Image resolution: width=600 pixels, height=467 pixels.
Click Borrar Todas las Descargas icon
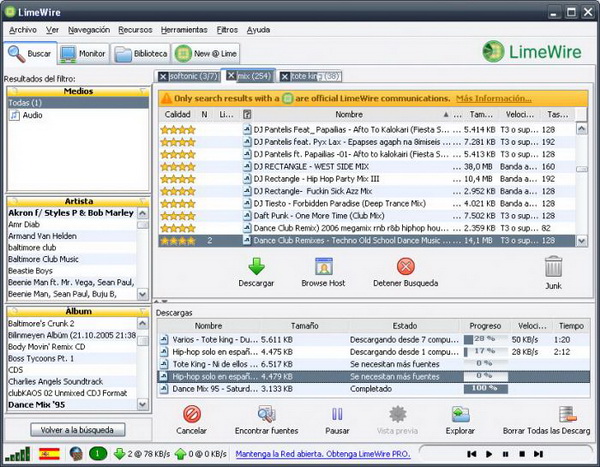tap(567, 414)
